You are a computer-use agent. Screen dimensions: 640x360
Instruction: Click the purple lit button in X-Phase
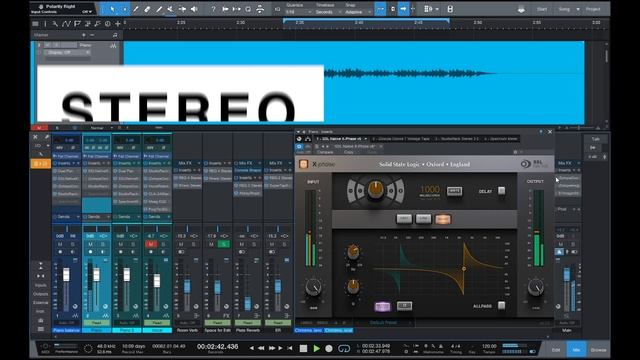(x=382, y=307)
